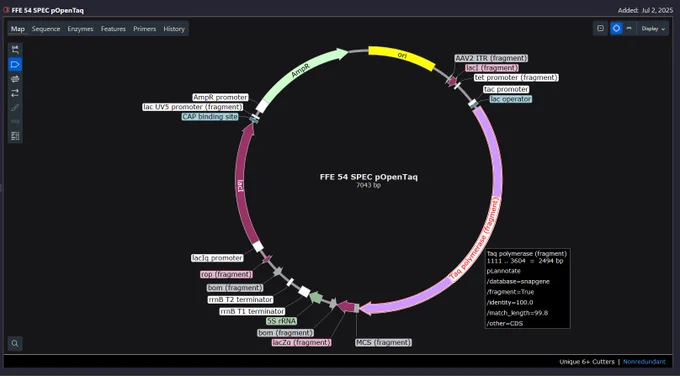Click the greyed-out text icon in left toolbar
This screenshot has width=680, height=376.
[15, 121]
